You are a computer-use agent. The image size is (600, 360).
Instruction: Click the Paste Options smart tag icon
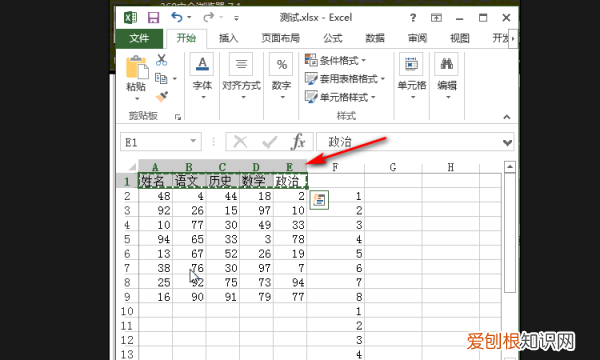pyautogui.click(x=319, y=200)
